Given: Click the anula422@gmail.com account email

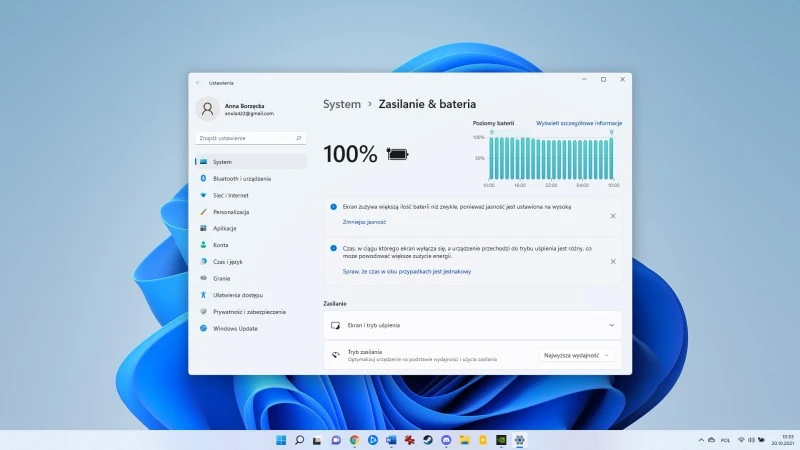Looking at the screenshot, I should click(249, 114).
